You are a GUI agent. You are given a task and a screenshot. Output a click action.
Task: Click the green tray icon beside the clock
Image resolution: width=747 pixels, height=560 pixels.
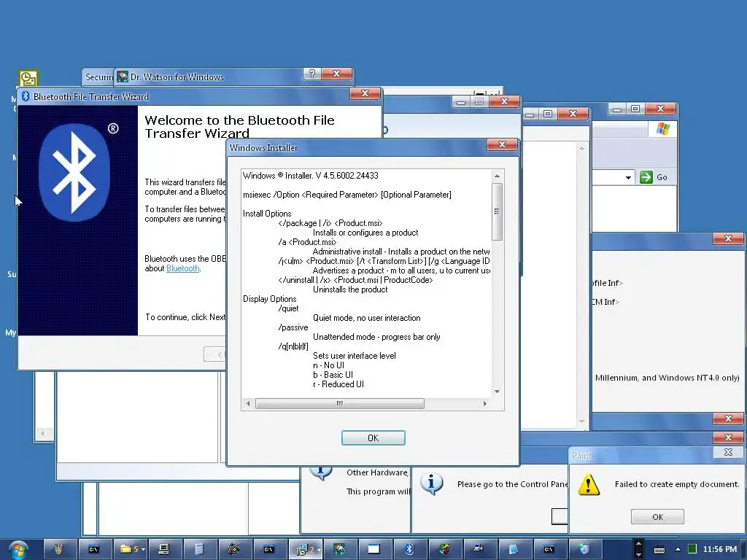click(x=692, y=549)
